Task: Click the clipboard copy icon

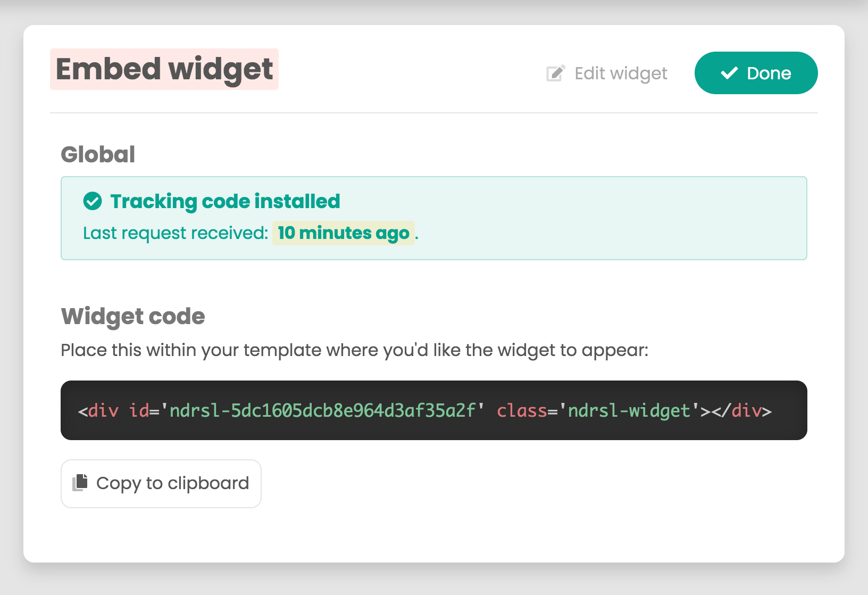Action: pos(80,483)
